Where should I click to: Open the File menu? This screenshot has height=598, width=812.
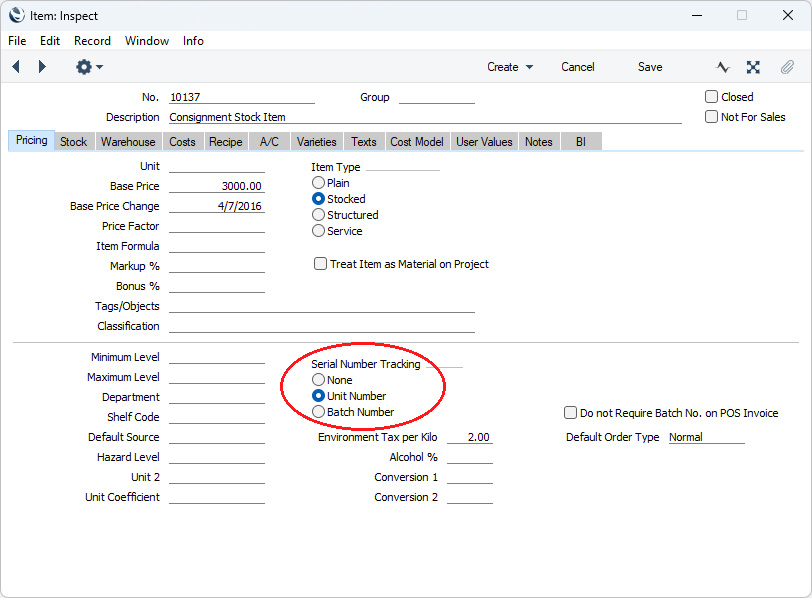[x=17, y=41]
